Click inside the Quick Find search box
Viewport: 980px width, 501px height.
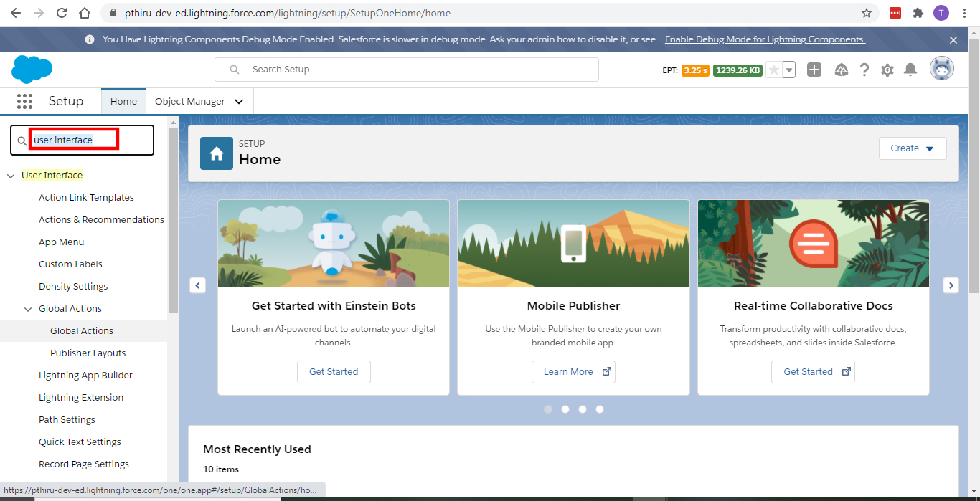pyautogui.click(x=79, y=140)
